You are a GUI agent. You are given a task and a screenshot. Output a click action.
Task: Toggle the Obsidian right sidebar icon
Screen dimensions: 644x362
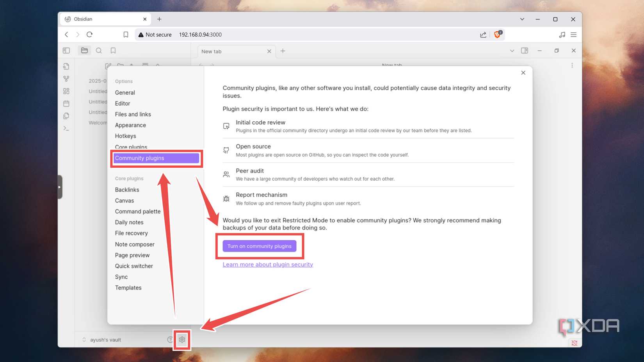(x=525, y=51)
